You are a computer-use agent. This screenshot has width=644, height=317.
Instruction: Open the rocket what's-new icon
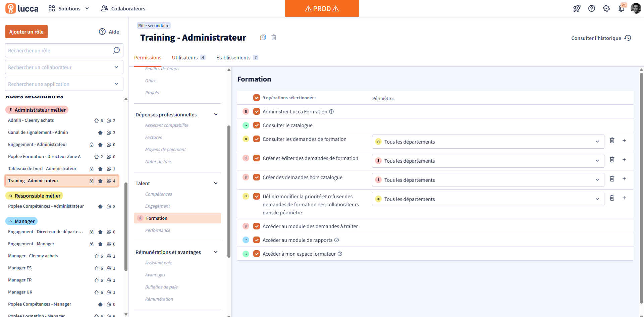(577, 8)
